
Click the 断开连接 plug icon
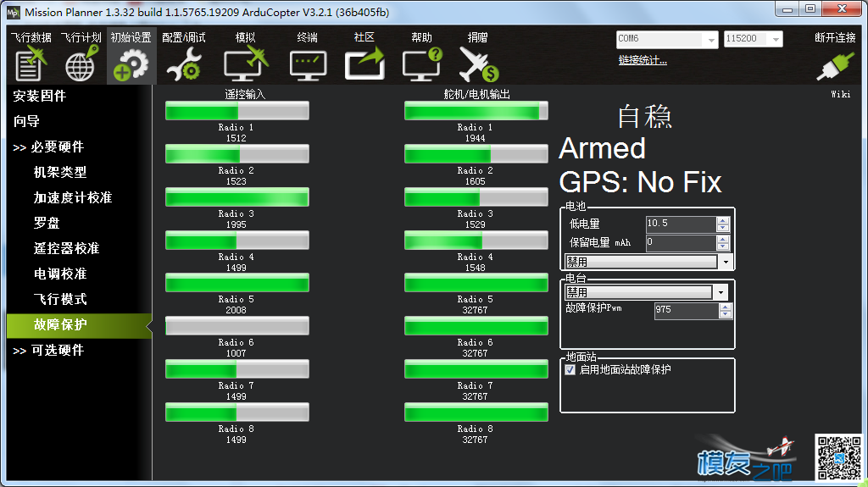coord(835,66)
